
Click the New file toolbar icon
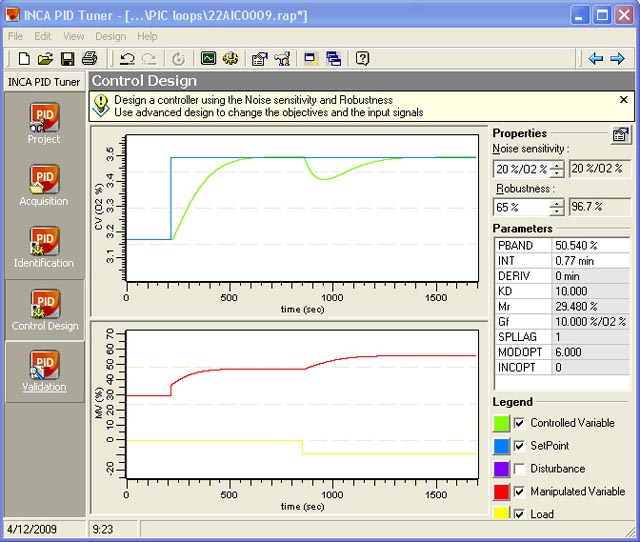24,59
